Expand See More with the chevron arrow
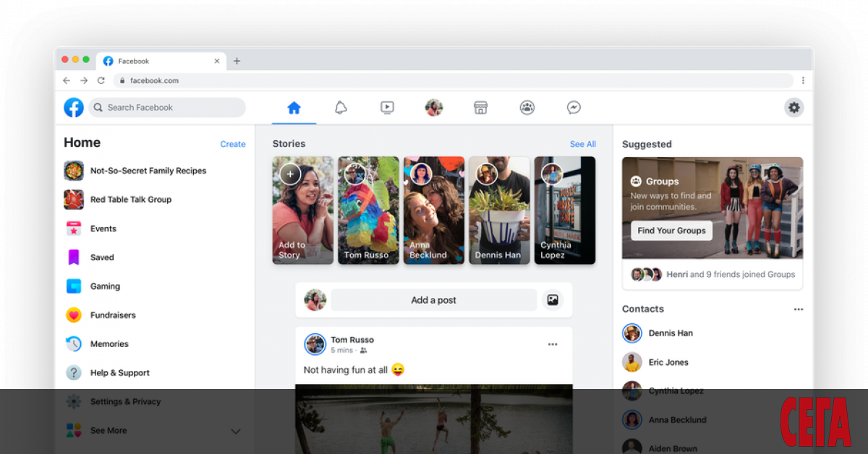Image resolution: width=868 pixels, height=454 pixels. coord(236,432)
